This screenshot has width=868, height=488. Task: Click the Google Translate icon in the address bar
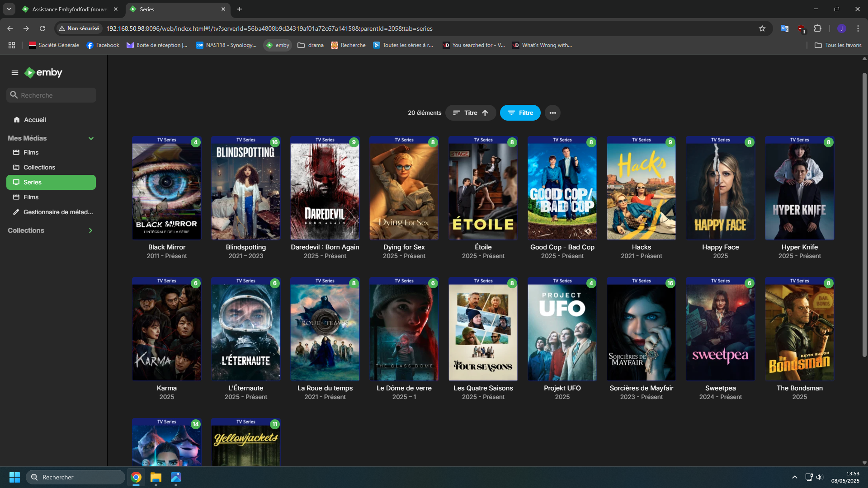785,28
